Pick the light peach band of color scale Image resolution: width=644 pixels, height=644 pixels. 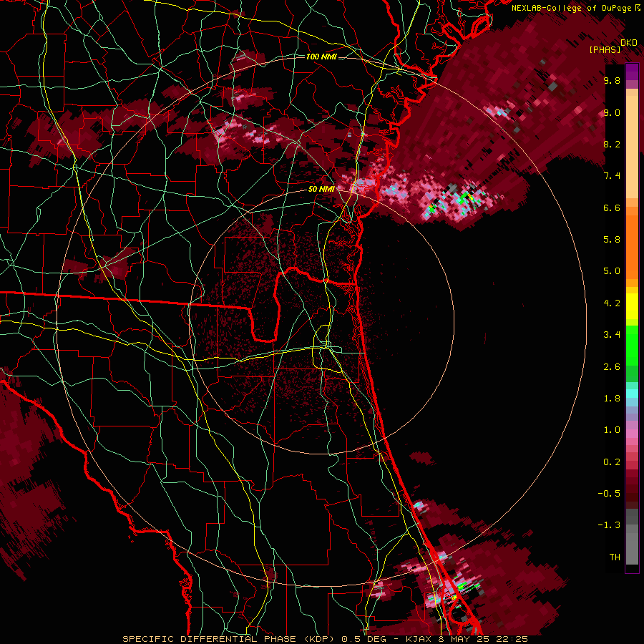632,147
